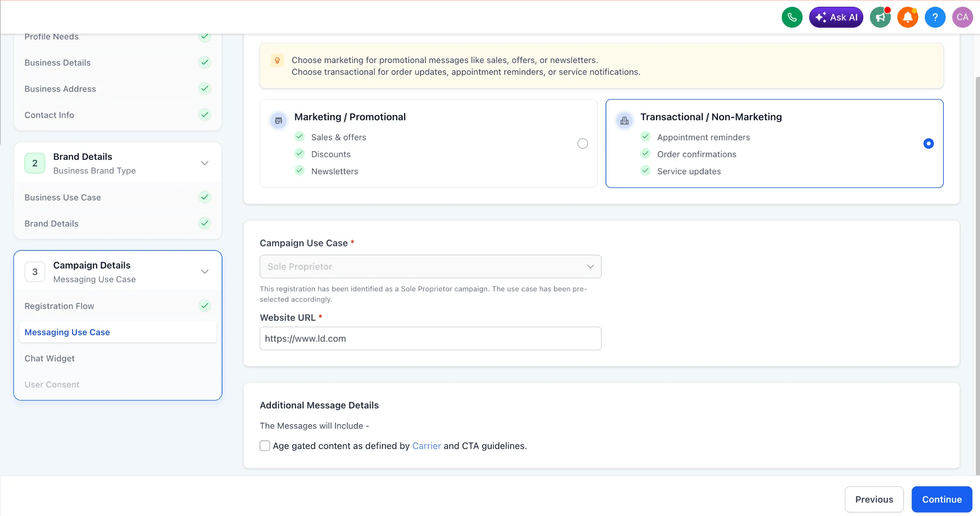This screenshot has height=516, width=980.
Task: Click the Brand Details row completed checkmark
Action: click(204, 223)
